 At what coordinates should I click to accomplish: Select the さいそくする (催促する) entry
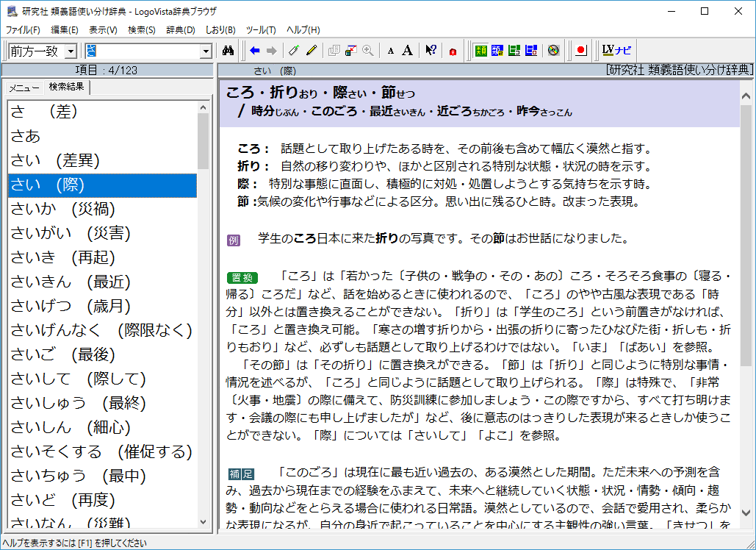coord(102,452)
